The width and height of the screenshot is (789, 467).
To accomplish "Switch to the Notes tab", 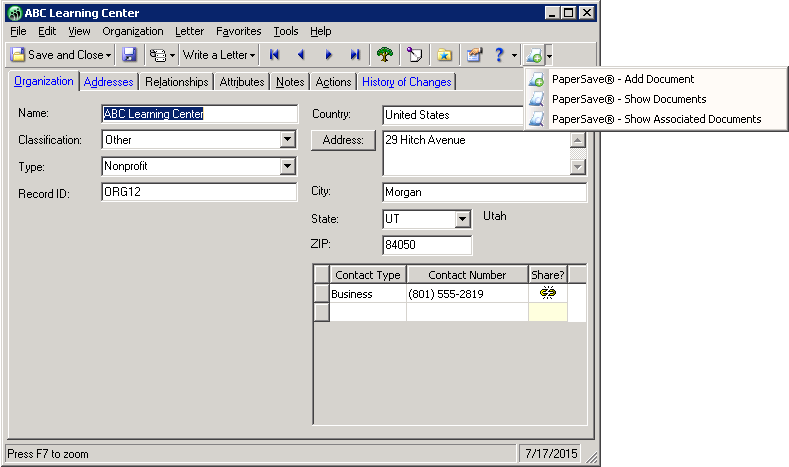I will click(290, 82).
